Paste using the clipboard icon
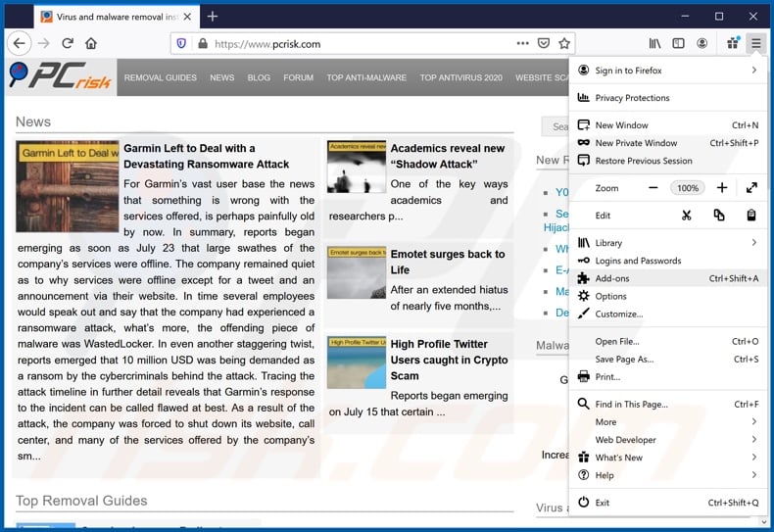Viewport: 774px width, 532px height. [x=751, y=216]
